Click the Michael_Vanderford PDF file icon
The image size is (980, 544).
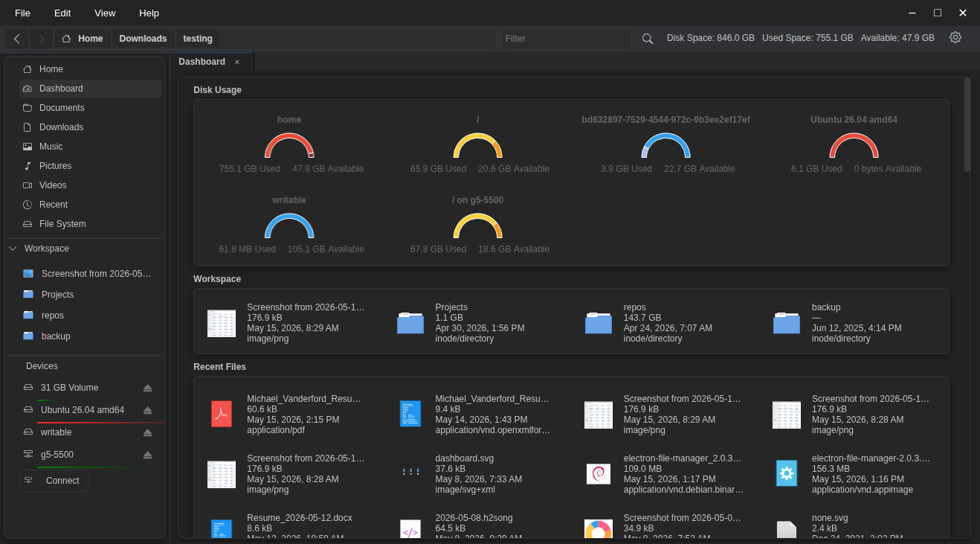pos(222,413)
